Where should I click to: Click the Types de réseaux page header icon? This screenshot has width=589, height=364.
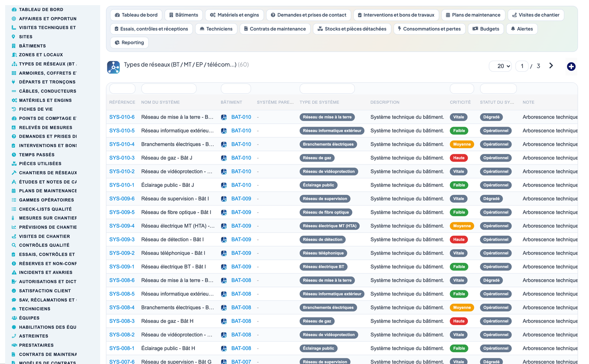click(113, 67)
